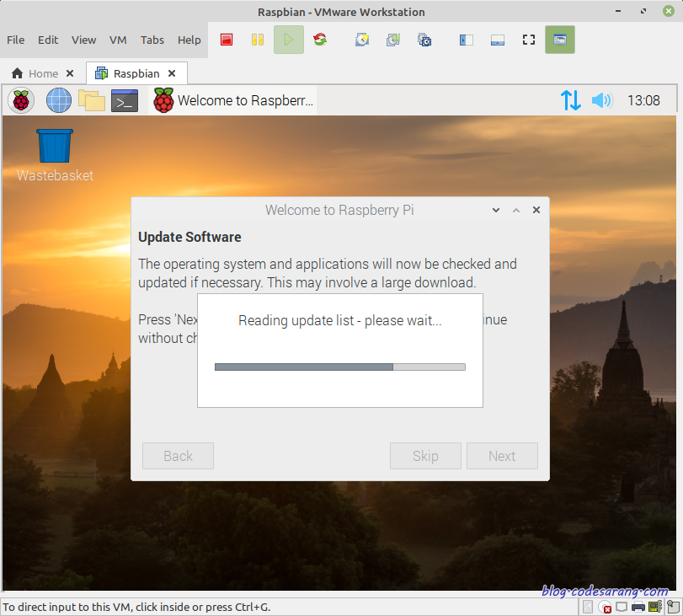The image size is (683, 616).
Task: Click the Next button
Action: tap(502, 456)
